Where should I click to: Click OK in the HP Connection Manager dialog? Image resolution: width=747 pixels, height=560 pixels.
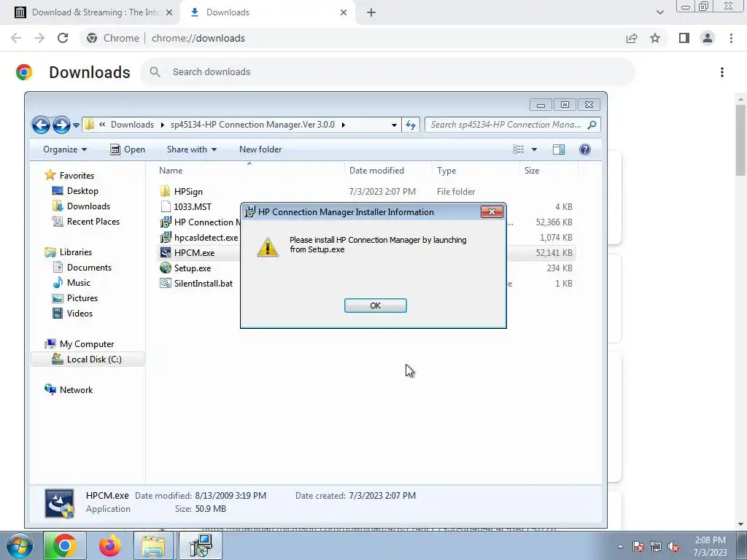pos(376,306)
